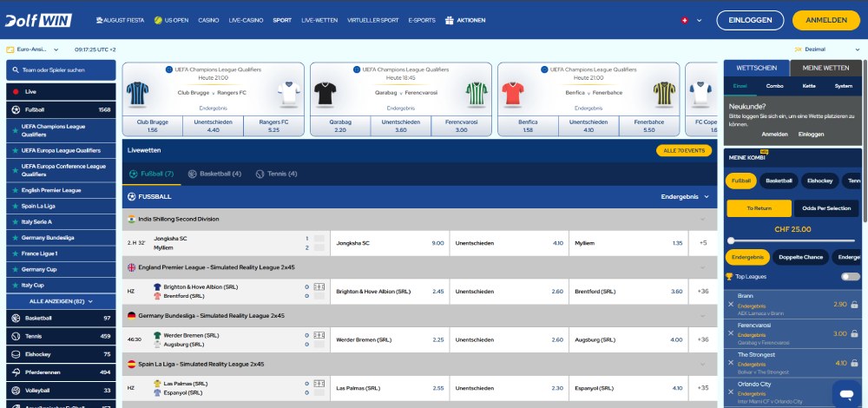Open pitch view icon for Brighton match
Viewport: 868px width, 408px height.
click(x=319, y=286)
